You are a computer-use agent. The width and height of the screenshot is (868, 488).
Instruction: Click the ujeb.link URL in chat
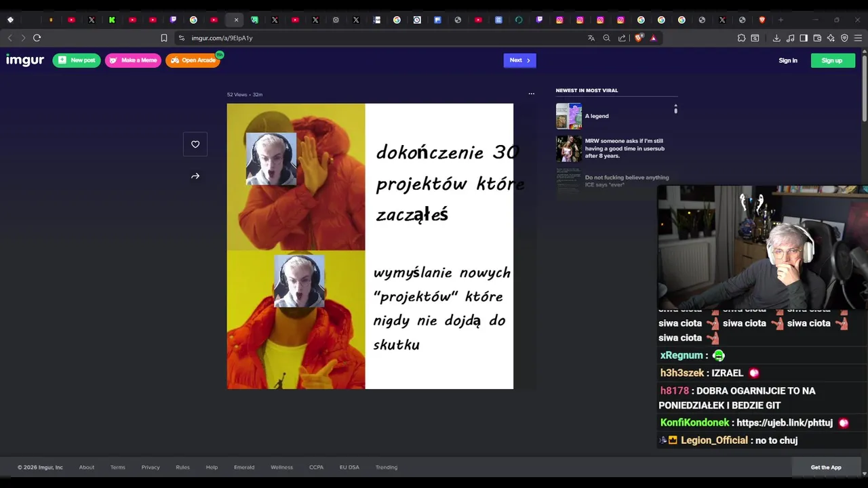point(785,422)
